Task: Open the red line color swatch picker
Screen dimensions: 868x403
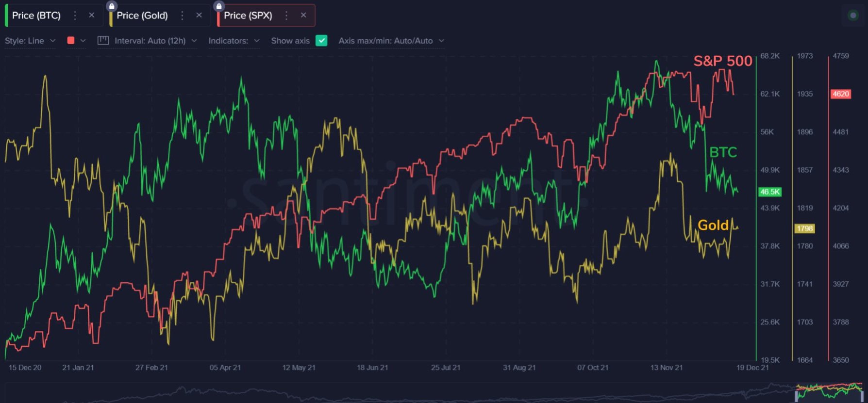Action: click(x=71, y=41)
